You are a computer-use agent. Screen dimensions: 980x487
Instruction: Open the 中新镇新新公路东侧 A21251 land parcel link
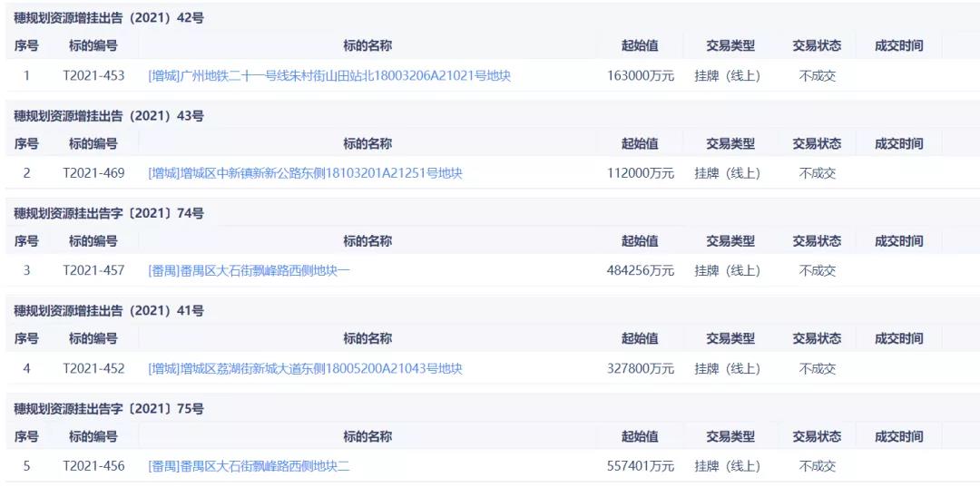pos(305,173)
